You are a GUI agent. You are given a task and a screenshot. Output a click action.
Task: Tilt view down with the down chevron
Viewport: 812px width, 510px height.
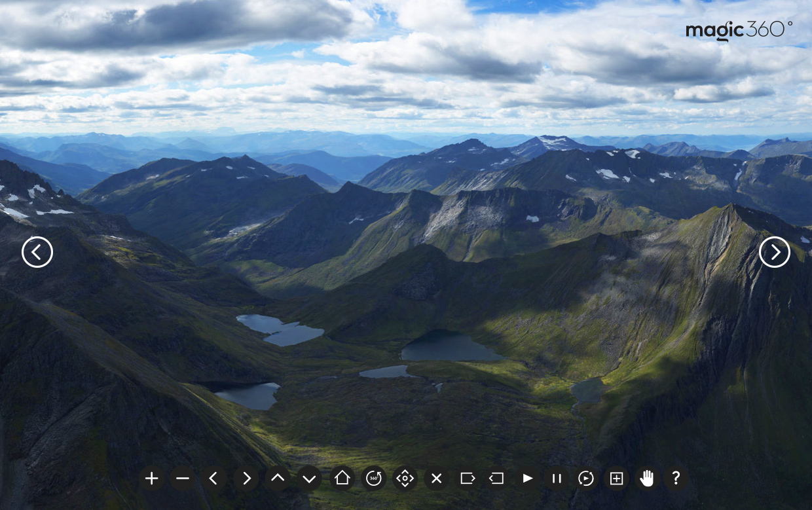click(x=309, y=479)
